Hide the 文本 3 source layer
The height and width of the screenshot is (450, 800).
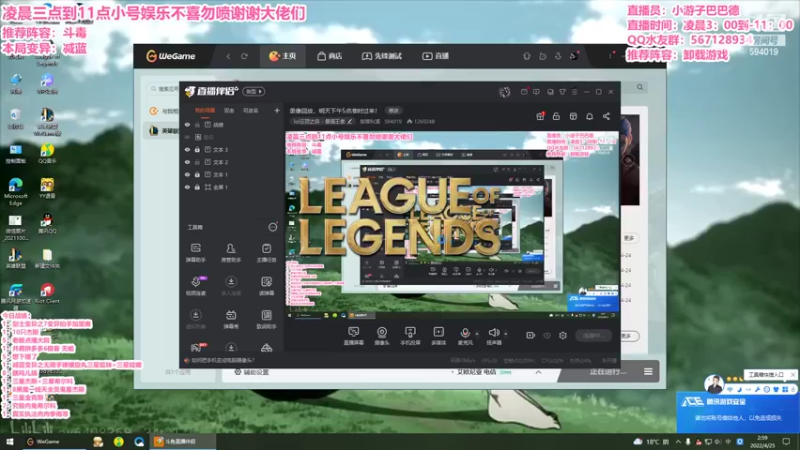tap(187, 149)
